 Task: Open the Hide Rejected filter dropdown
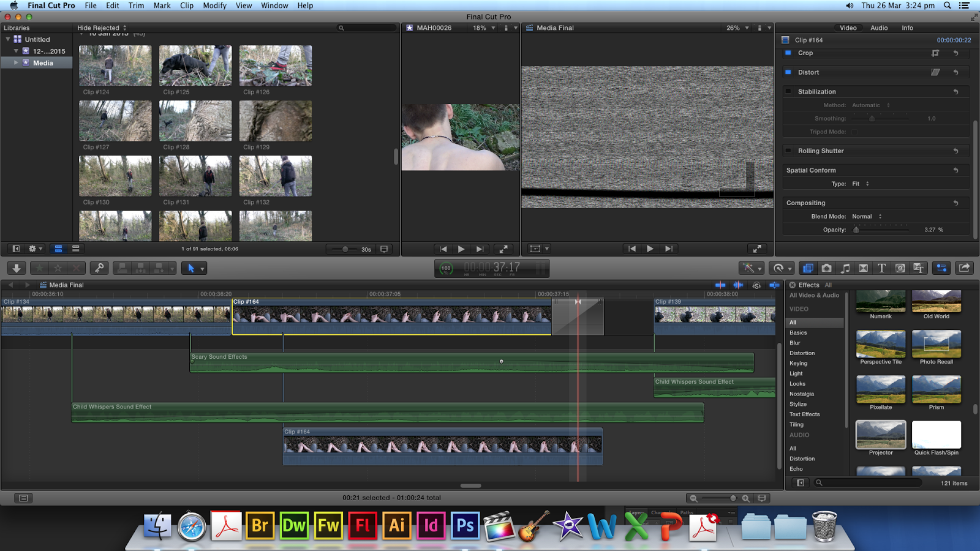pos(100,28)
